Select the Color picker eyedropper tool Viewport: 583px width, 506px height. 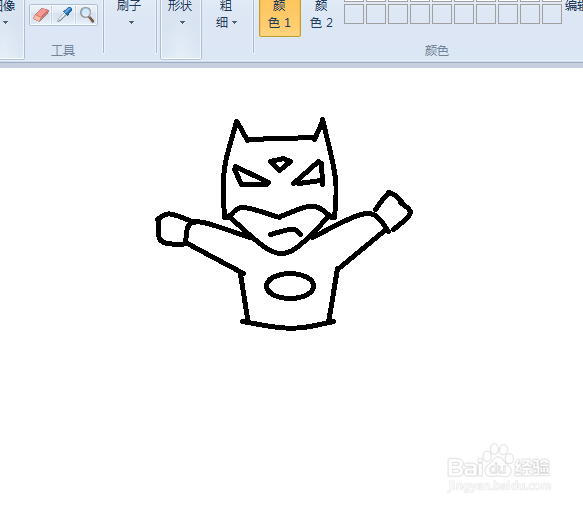(64, 15)
